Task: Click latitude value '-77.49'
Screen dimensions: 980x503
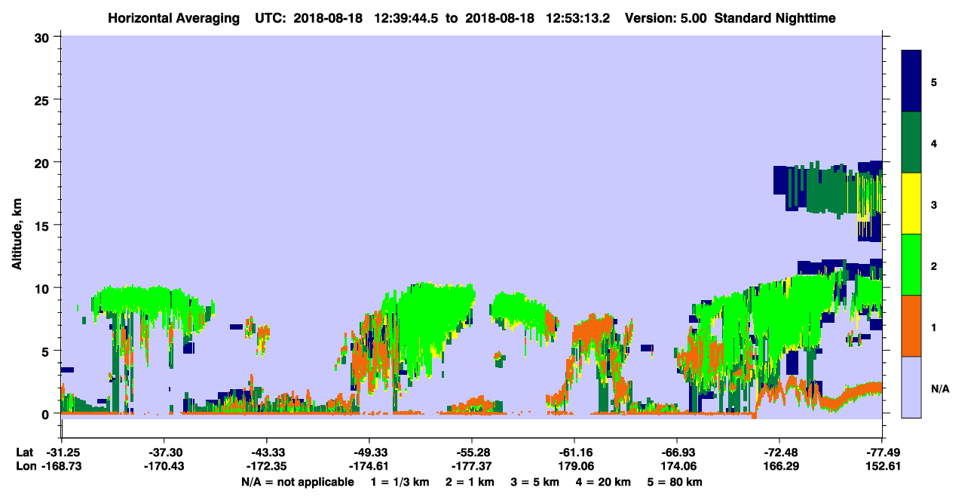Action: 882,452
